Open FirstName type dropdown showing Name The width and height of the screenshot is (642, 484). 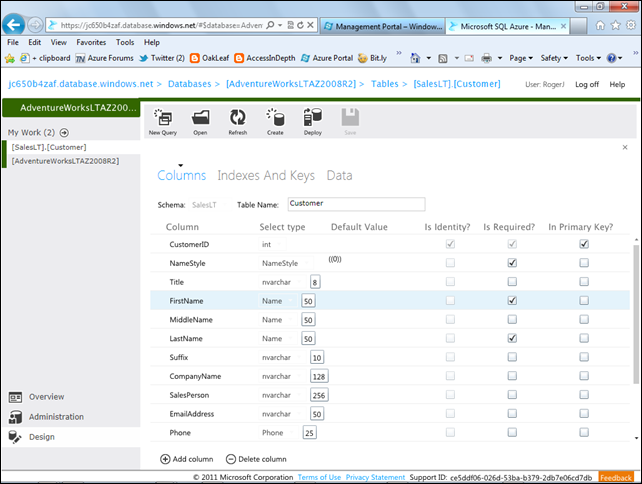[278, 301]
